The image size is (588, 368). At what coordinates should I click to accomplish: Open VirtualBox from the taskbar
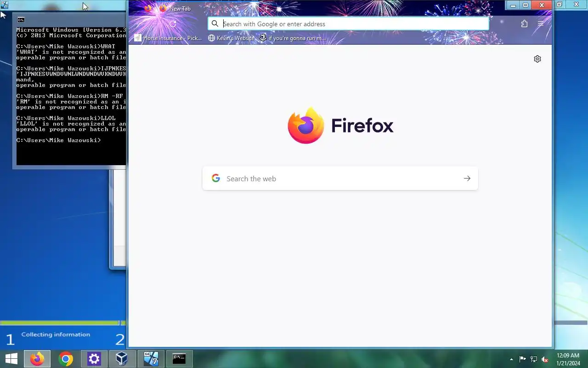point(122,359)
